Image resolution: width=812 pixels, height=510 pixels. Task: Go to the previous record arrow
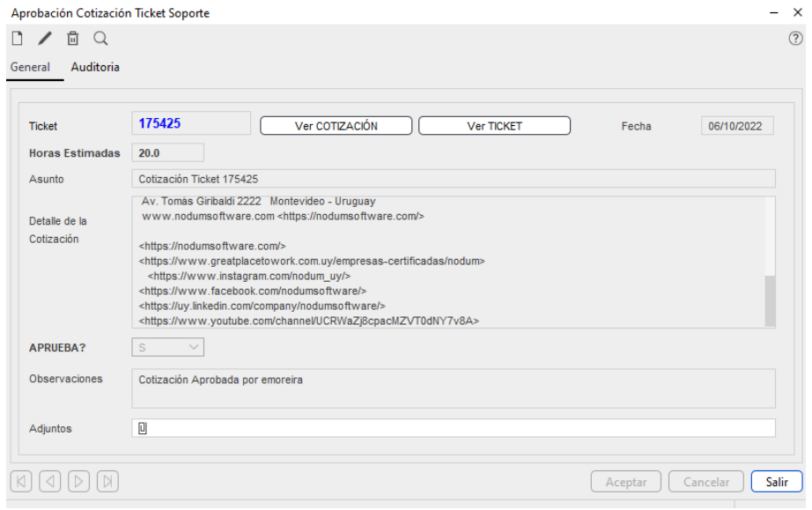[x=50, y=482]
